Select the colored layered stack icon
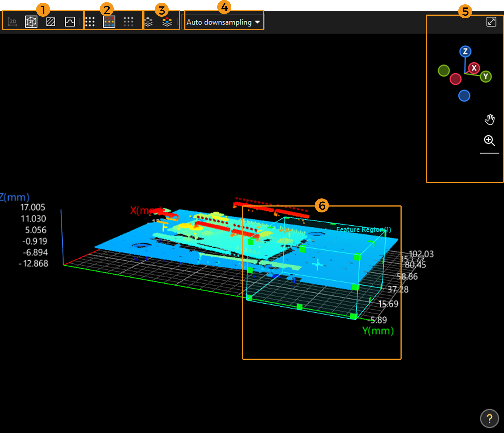The image size is (504, 433). pyautogui.click(x=167, y=22)
